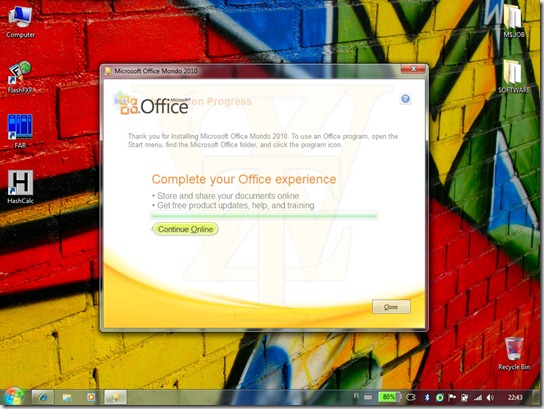Open the Action Center flag icon
Viewport: 544px width, 409px height.
[x=452, y=398]
